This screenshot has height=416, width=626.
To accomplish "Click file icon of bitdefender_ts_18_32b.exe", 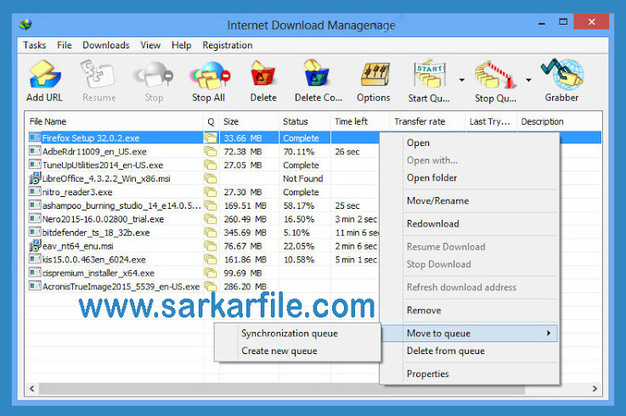I will click(x=35, y=232).
